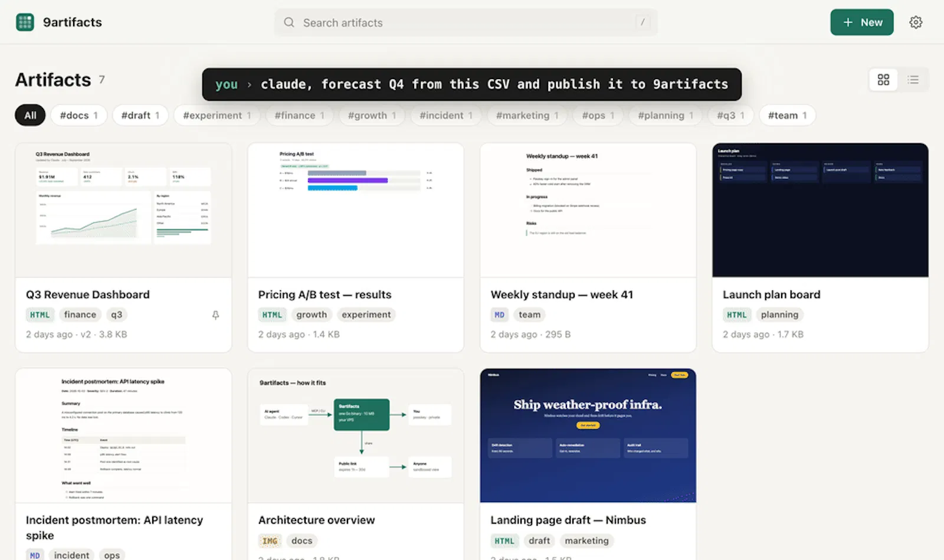The width and height of the screenshot is (944, 560).
Task: Click the q3 tag on Revenue Dashboard card
Action: coord(117,315)
